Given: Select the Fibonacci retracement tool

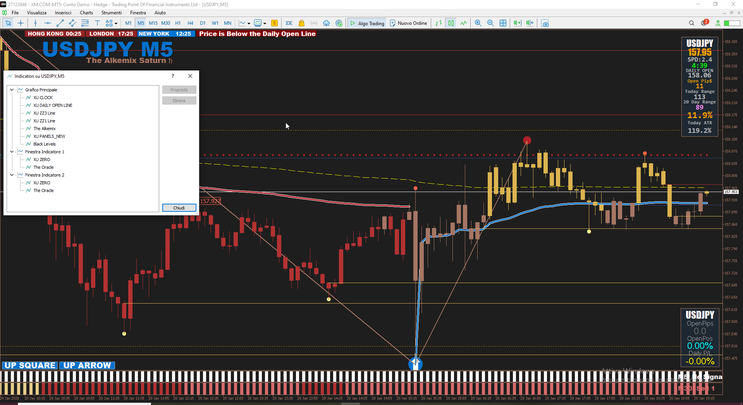Looking at the screenshot, I should [x=85, y=23].
